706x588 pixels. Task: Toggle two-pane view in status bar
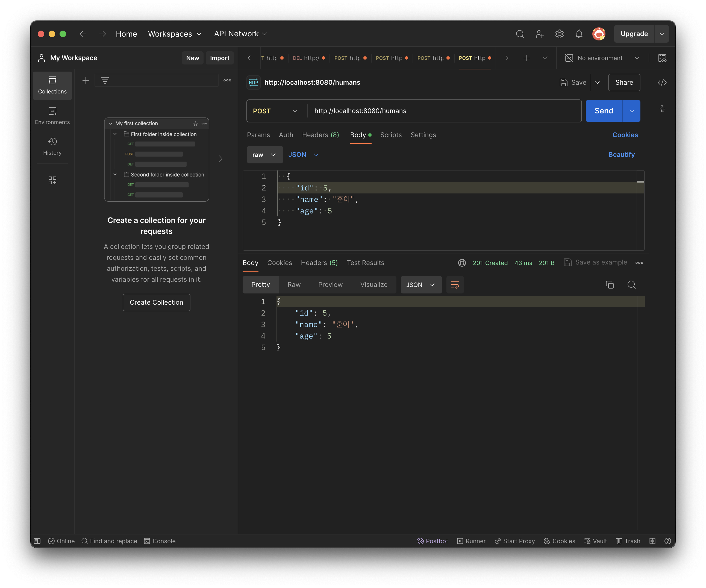(652, 541)
